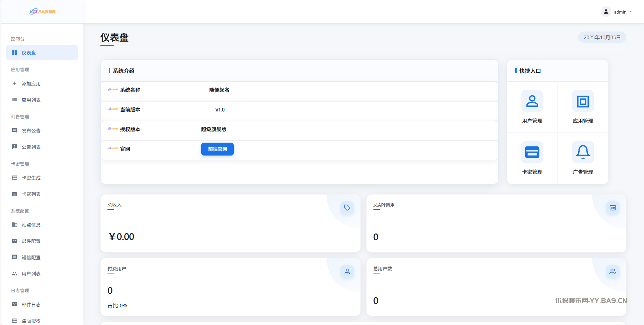644x325 pixels.
Task: Click the 前往官网 button
Action: [217, 149]
